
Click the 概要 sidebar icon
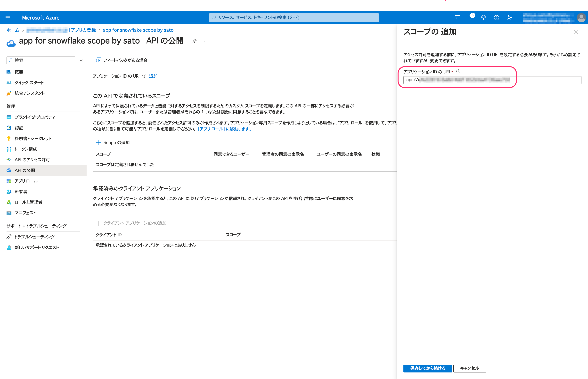click(9, 72)
